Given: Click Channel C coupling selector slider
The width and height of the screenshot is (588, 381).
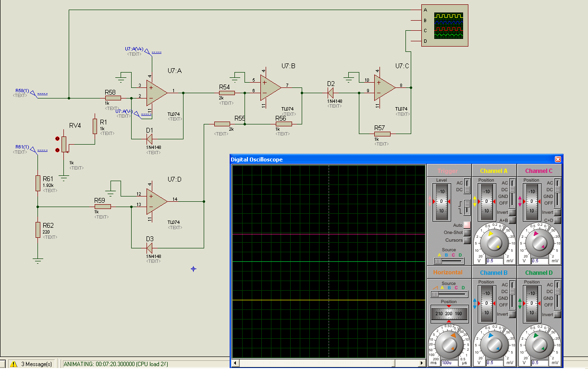Looking at the screenshot, I should 557,193.
